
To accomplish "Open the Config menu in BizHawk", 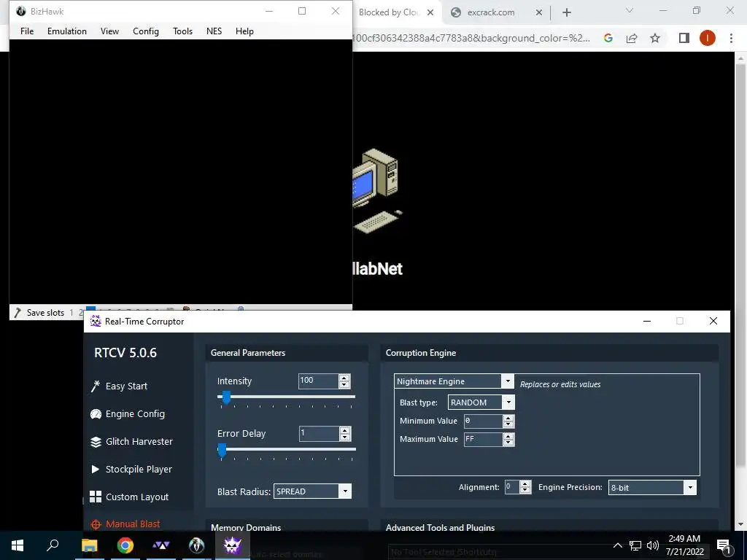I will click(146, 31).
